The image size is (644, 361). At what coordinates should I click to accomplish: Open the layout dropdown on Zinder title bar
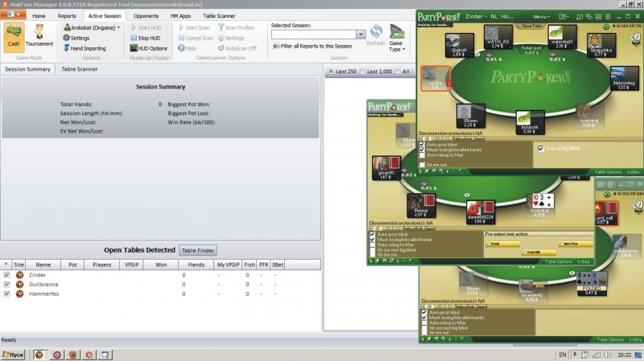click(563, 17)
